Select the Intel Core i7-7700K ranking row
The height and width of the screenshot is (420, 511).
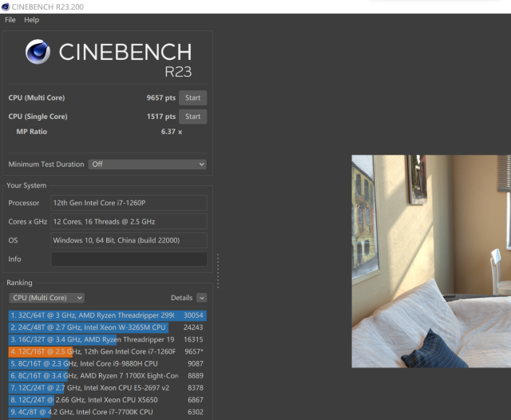click(108, 412)
